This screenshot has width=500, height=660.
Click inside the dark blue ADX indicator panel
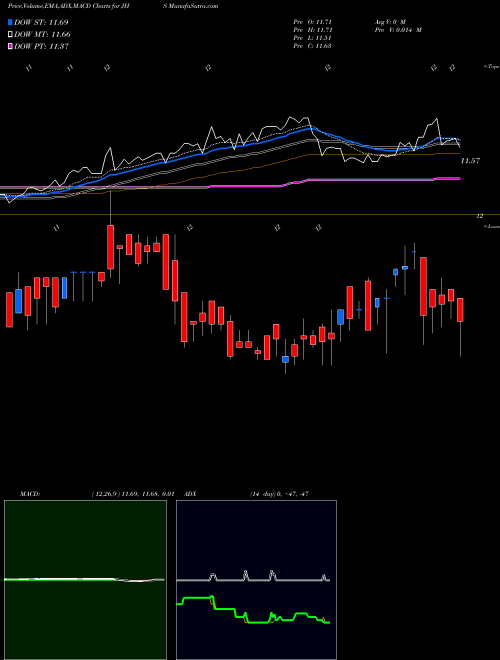(x=256, y=580)
